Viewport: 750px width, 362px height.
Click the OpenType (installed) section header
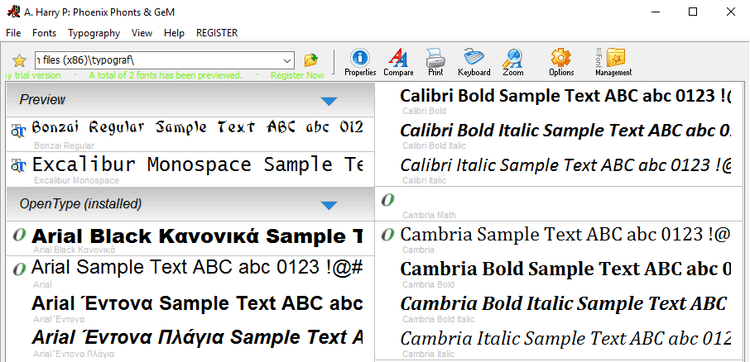(190, 204)
